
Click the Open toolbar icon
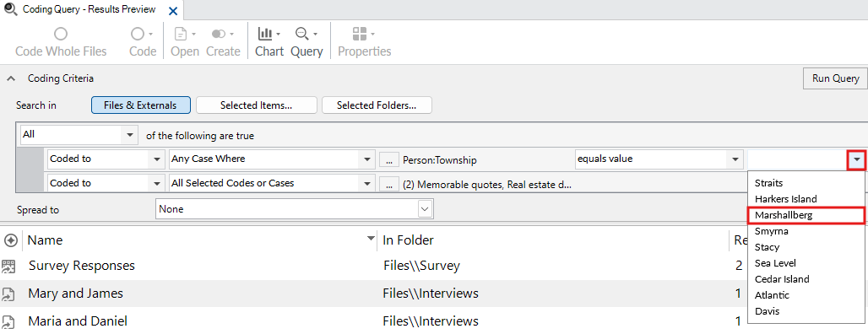(x=181, y=35)
